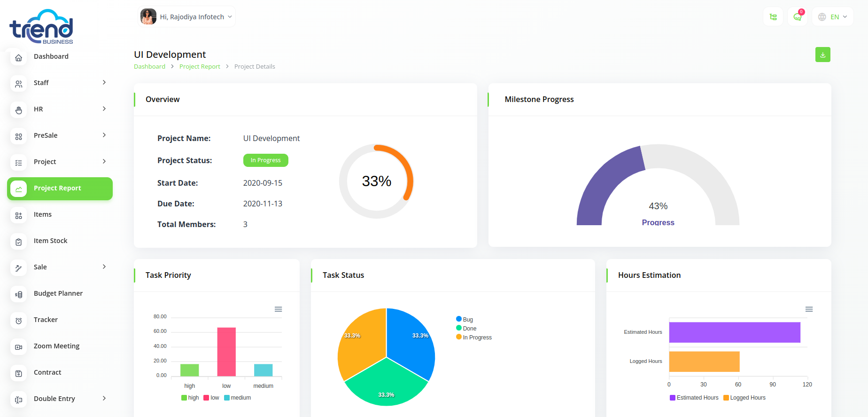Click the pink 'low' bar in Task Priority chart

[x=226, y=352]
